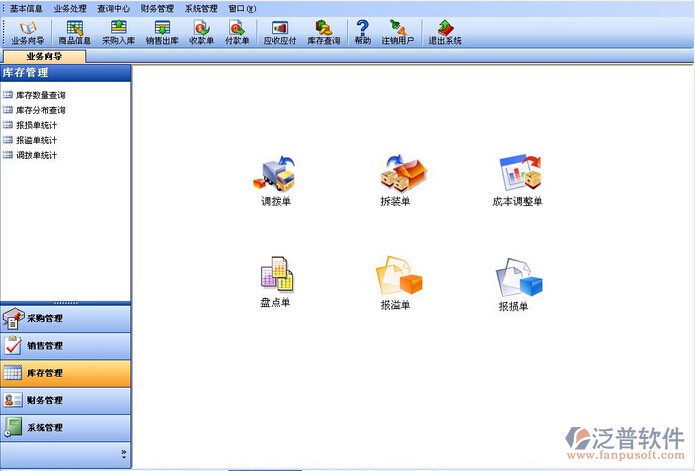Expand navigation pane options chevron
The width and height of the screenshot is (695, 471).
pos(124,454)
